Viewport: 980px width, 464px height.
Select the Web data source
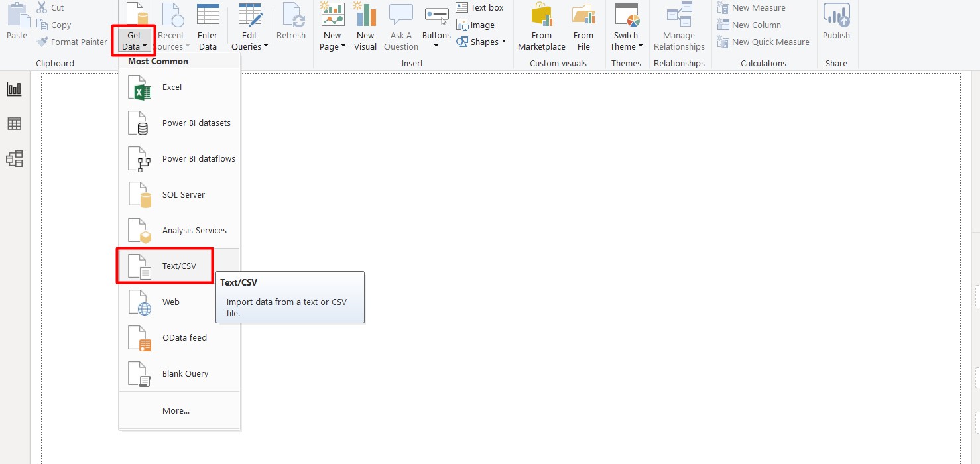click(171, 302)
